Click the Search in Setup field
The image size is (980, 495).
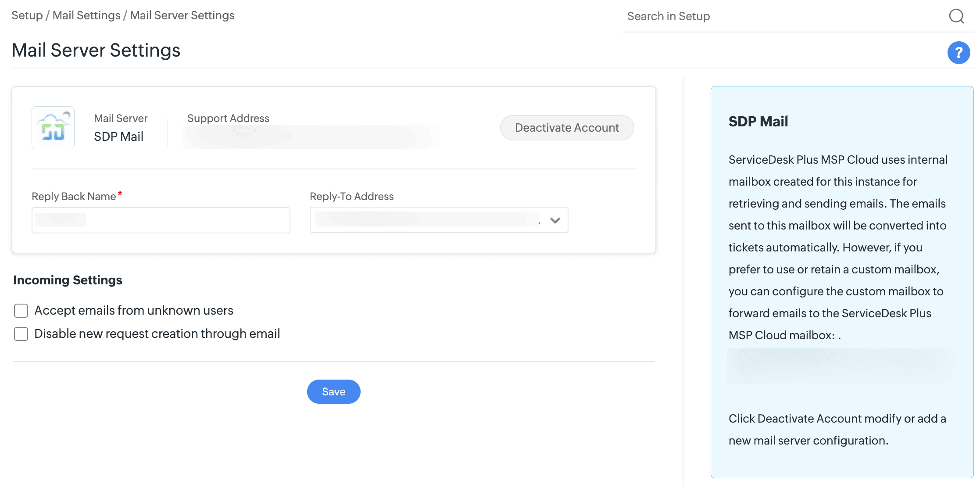coord(781,16)
